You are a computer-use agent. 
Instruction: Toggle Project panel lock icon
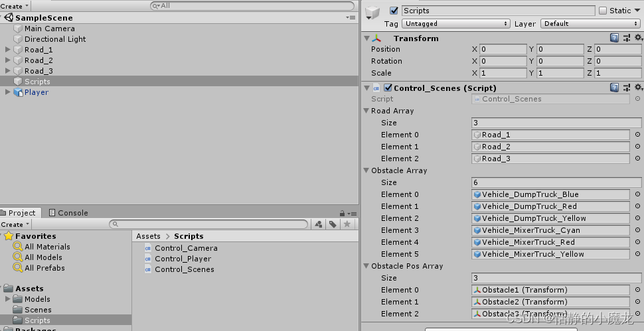click(x=342, y=214)
